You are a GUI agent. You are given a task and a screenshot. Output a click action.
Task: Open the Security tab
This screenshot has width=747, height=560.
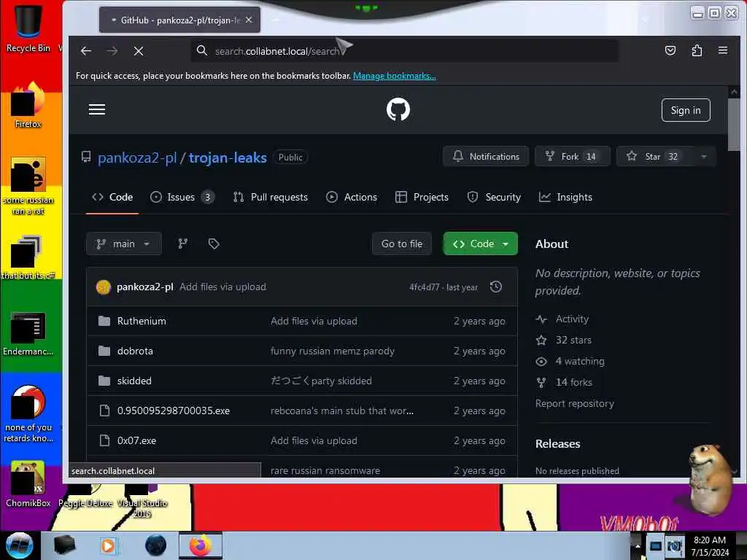pos(494,197)
